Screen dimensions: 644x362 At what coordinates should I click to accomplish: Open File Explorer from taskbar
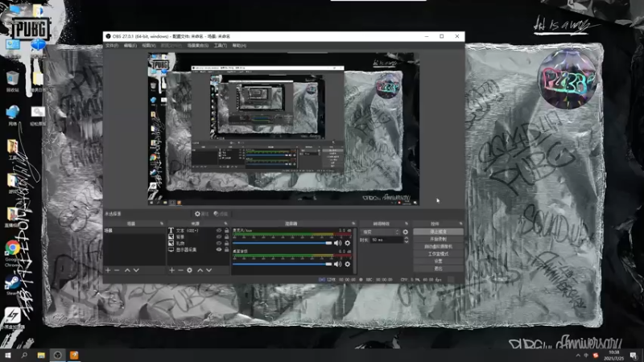(x=41, y=356)
